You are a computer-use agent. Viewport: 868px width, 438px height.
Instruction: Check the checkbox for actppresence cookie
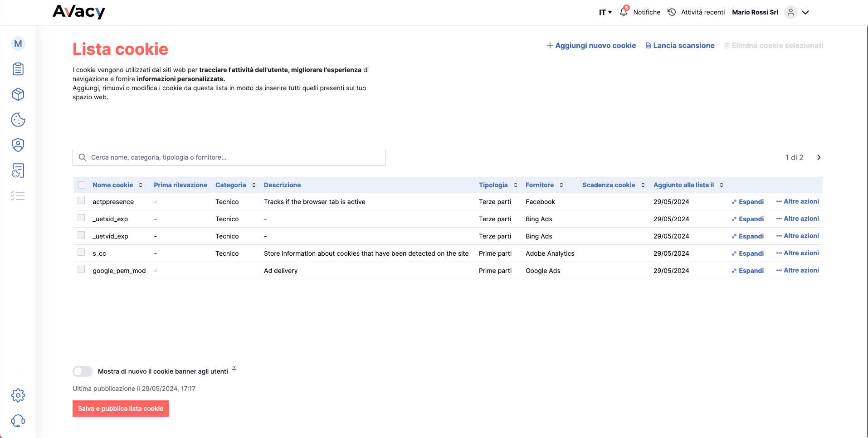[81, 200]
